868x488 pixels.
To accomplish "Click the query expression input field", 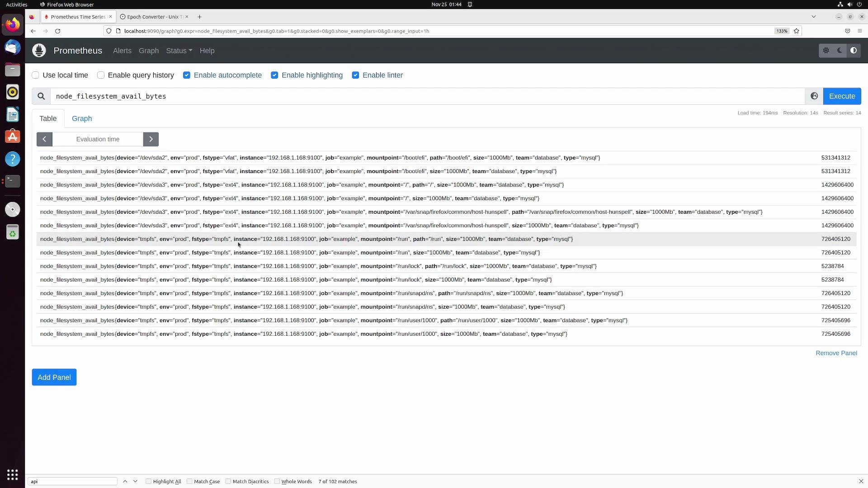I will click(x=427, y=96).
